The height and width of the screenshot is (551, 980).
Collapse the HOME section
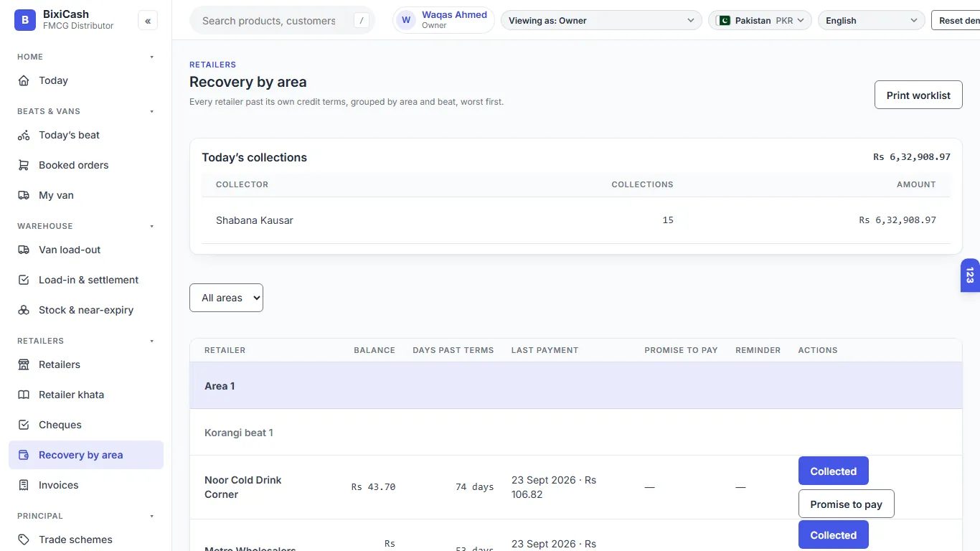coord(151,57)
